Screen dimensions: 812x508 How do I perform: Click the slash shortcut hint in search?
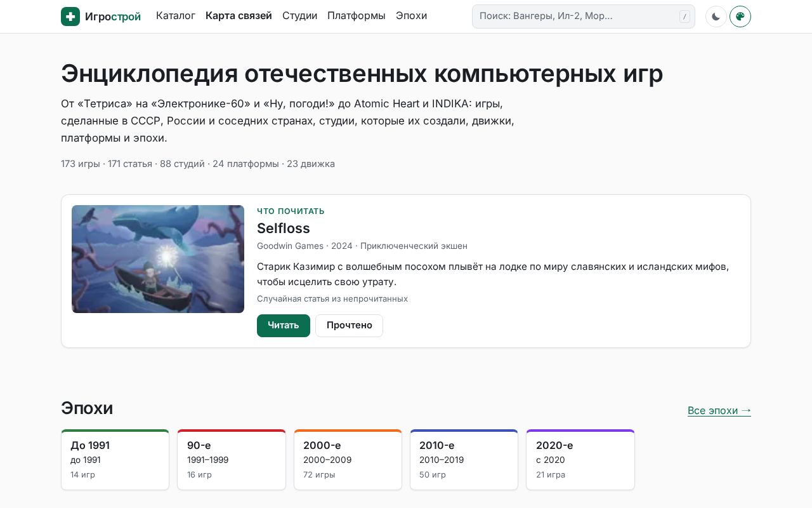pyautogui.click(x=684, y=17)
